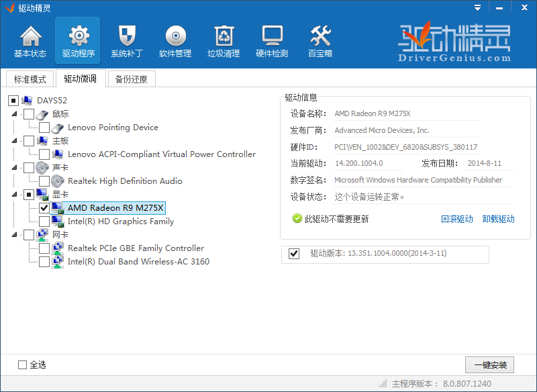Open the 备份还原 tab
This screenshot has height=392, width=537.
pos(132,79)
